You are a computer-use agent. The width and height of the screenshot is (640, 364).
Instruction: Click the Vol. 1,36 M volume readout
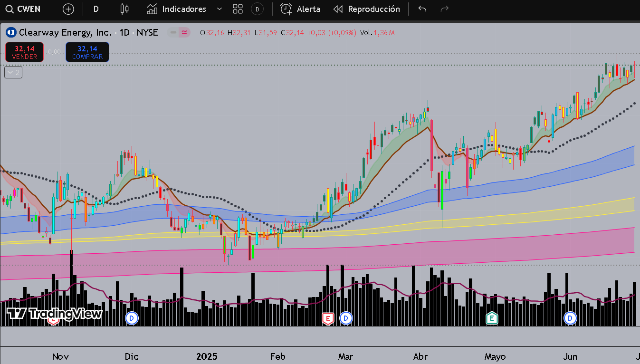point(377,33)
